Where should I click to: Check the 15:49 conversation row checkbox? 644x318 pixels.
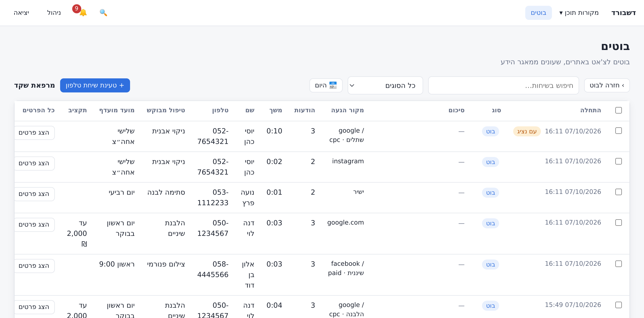tap(618, 305)
